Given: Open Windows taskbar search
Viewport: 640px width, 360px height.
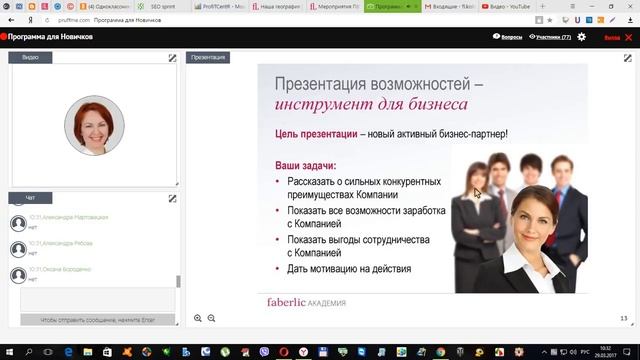Looking at the screenshot, I should 29,352.
